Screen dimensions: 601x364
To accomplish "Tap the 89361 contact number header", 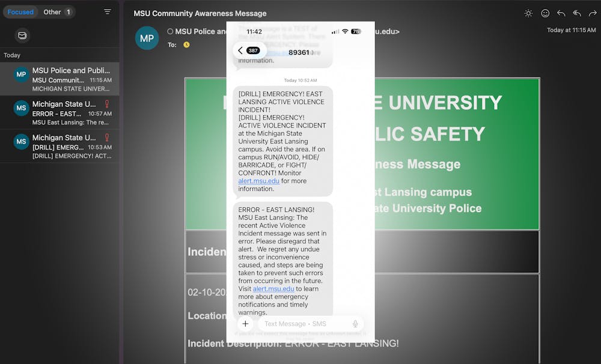I will (x=299, y=52).
